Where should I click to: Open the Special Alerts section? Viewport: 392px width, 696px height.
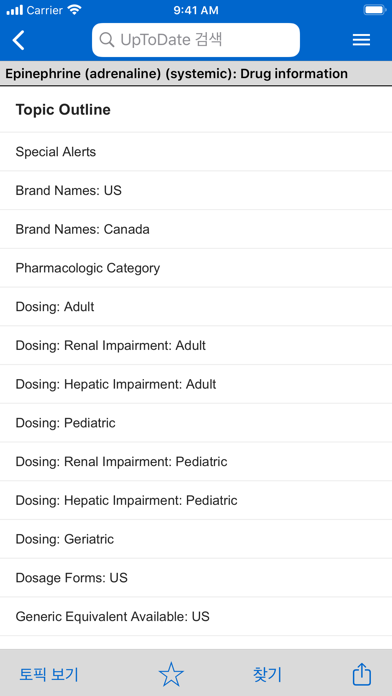(196, 152)
